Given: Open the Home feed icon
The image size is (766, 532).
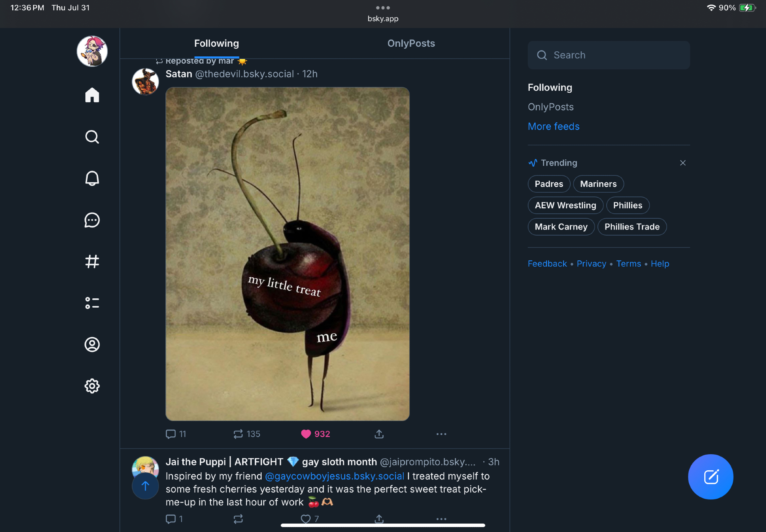Looking at the screenshot, I should (x=92, y=95).
